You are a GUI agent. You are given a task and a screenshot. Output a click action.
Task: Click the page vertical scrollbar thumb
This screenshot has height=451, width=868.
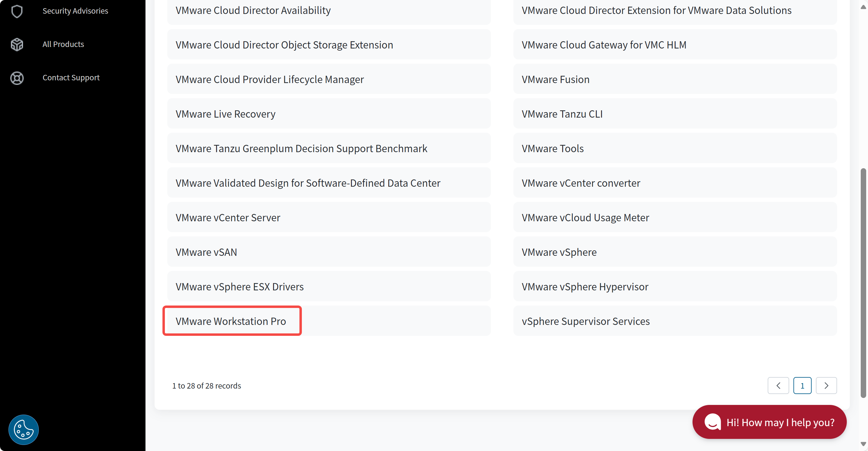[x=863, y=283]
